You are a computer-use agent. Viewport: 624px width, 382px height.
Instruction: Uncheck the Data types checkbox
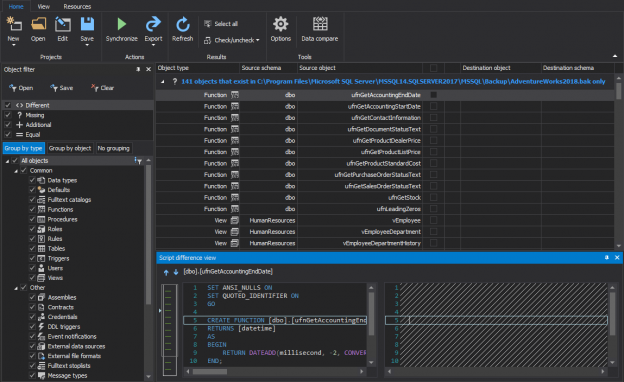pyautogui.click(x=32, y=180)
